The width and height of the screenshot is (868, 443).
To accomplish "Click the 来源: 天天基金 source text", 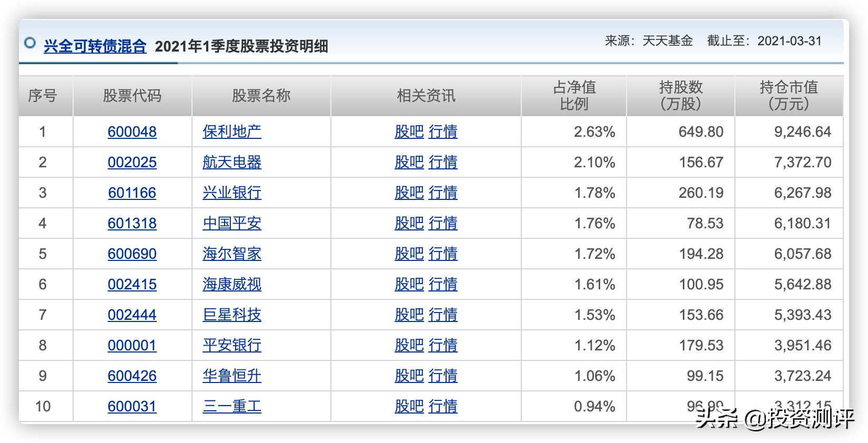I will [x=649, y=41].
